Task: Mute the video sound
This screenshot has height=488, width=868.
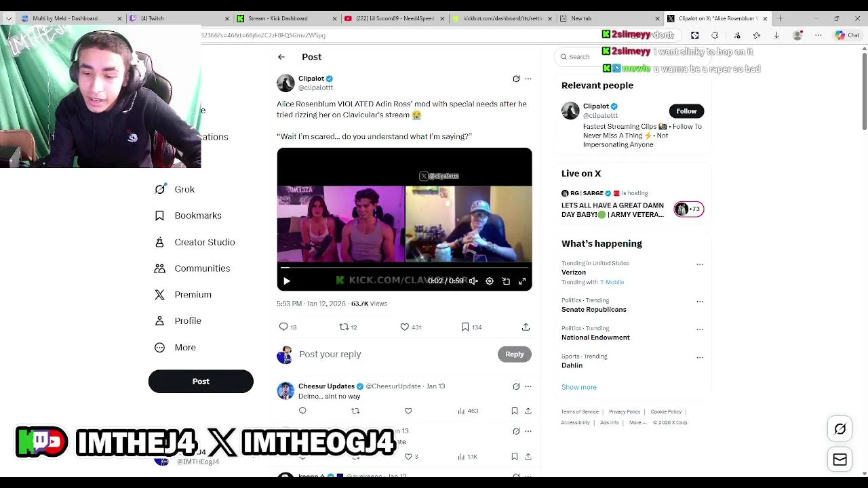Action: click(473, 281)
